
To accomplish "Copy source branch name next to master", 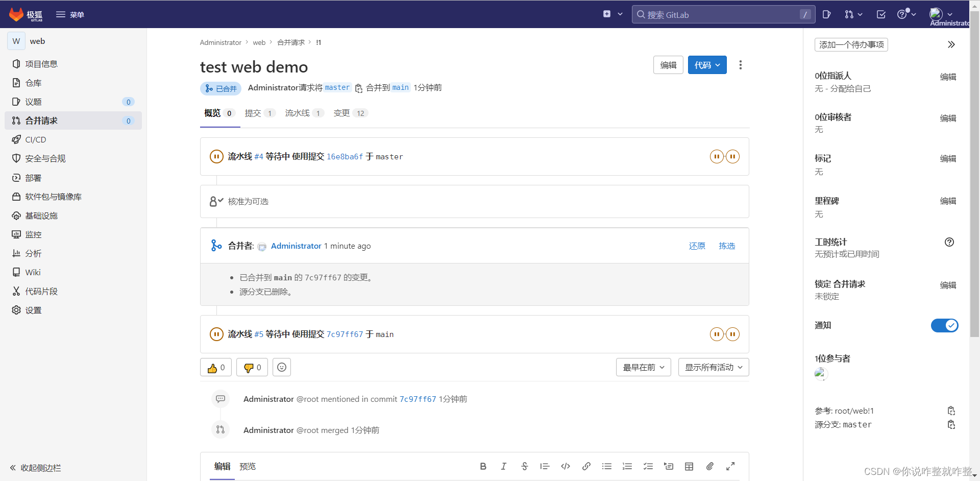I will [x=359, y=88].
